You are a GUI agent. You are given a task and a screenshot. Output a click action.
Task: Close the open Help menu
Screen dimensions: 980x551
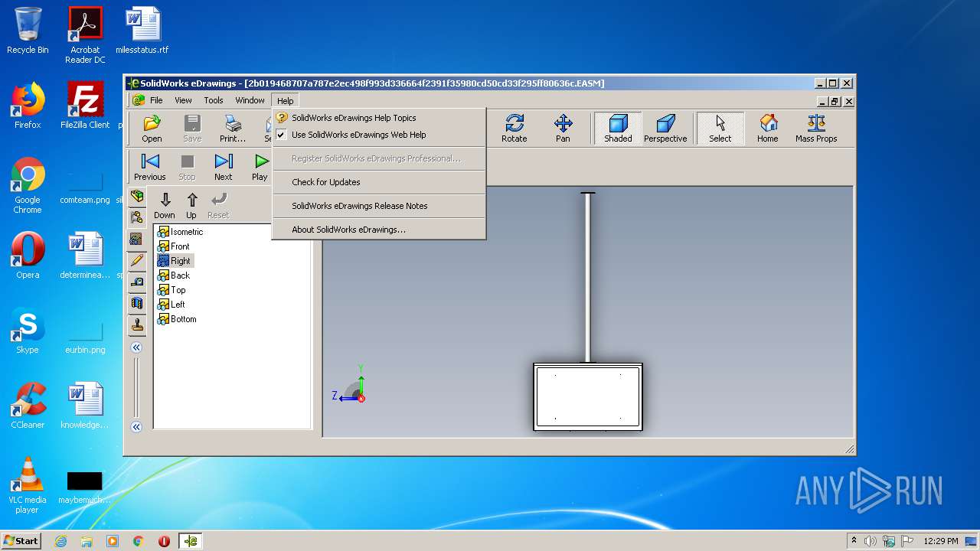[x=285, y=100]
